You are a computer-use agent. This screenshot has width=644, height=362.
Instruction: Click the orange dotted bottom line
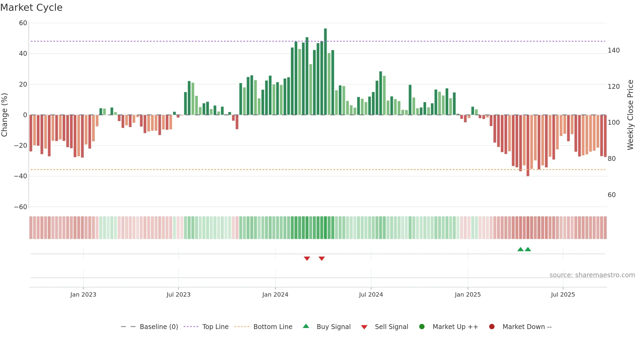318,169
